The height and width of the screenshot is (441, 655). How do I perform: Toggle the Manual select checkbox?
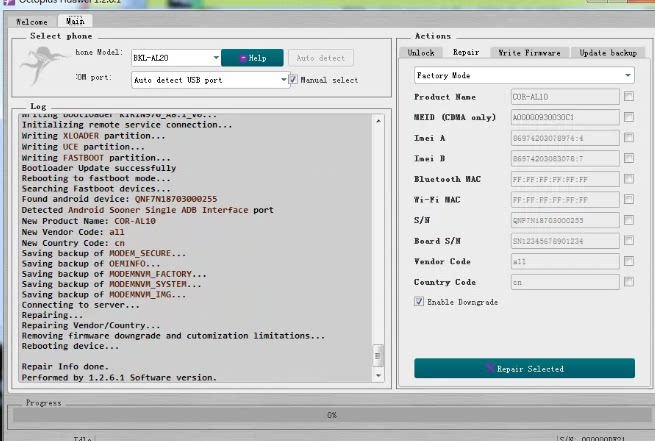tap(293, 79)
